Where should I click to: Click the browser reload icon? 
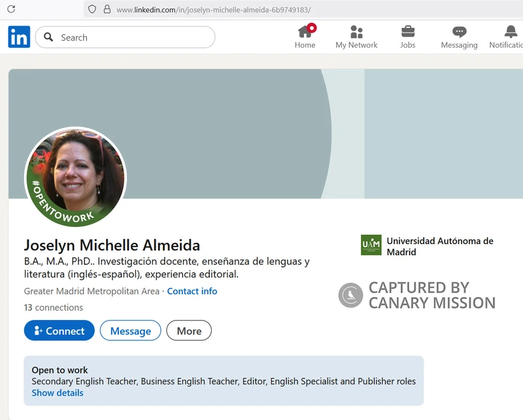(10, 9)
